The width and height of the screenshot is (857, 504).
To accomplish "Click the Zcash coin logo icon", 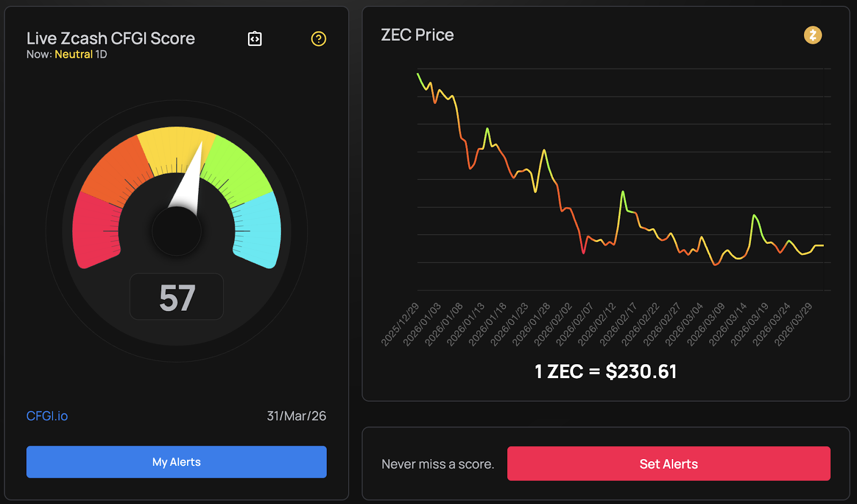I will click(x=813, y=35).
